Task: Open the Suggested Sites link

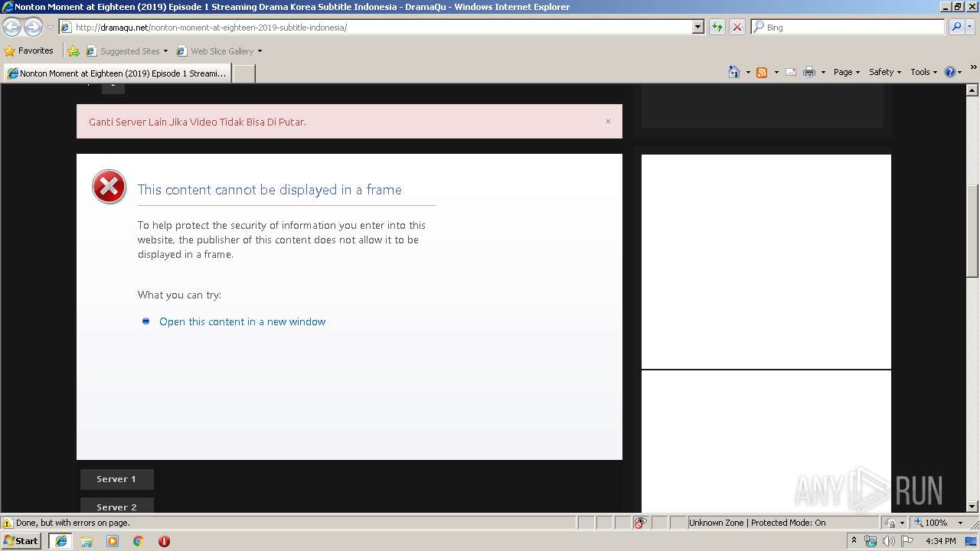Action: click(x=126, y=51)
